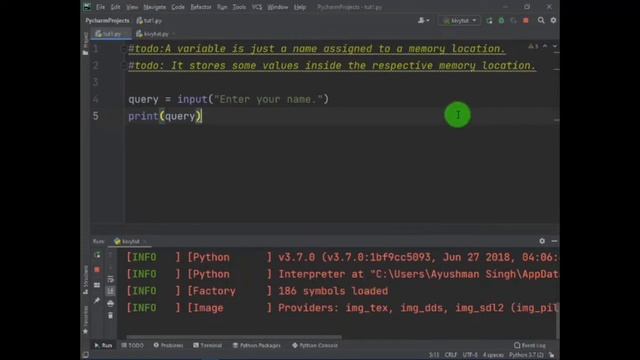This screenshot has height=360, width=640.
Task: Open Event Log
Action: pos(530,345)
